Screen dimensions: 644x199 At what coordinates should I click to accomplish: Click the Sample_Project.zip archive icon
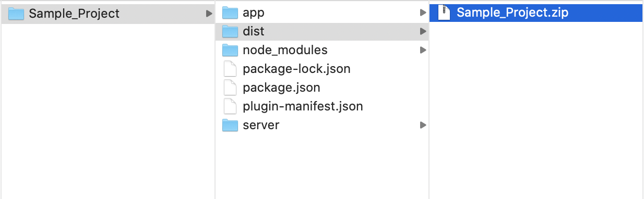click(444, 13)
